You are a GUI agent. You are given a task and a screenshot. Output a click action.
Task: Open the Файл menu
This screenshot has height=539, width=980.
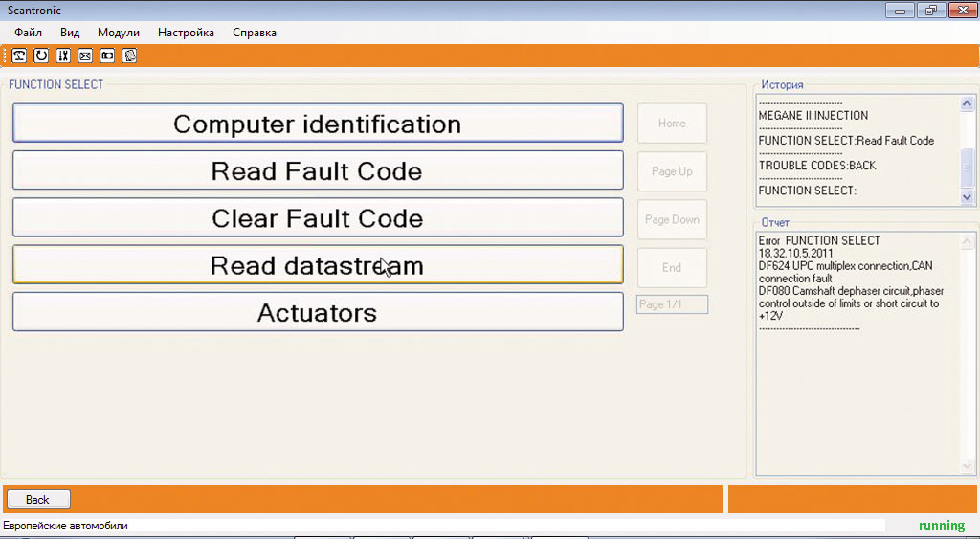[x=29, y=33]
